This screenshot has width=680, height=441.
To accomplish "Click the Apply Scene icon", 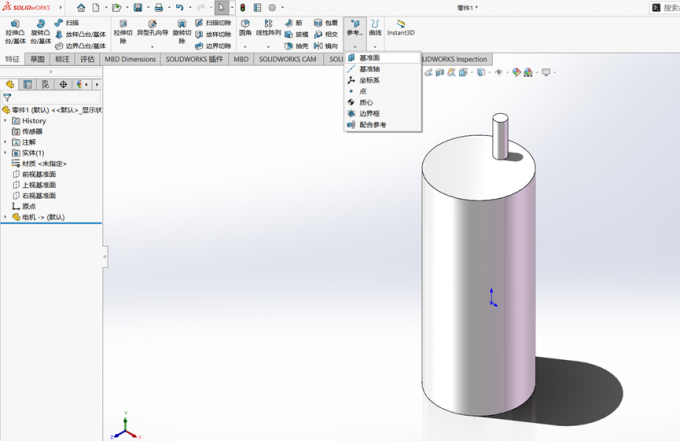I will tap(528, 72).
